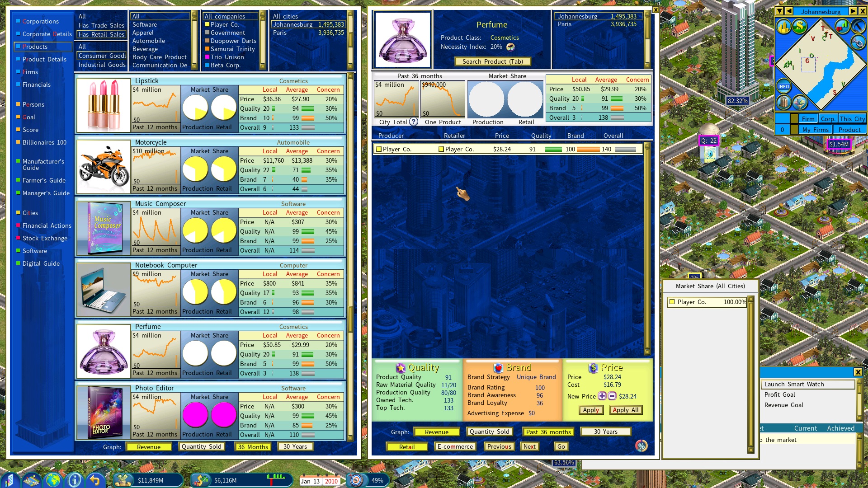Select 30 Years in detail window
Viewport: 868px width, 488px height.
[x=606, y=432]
